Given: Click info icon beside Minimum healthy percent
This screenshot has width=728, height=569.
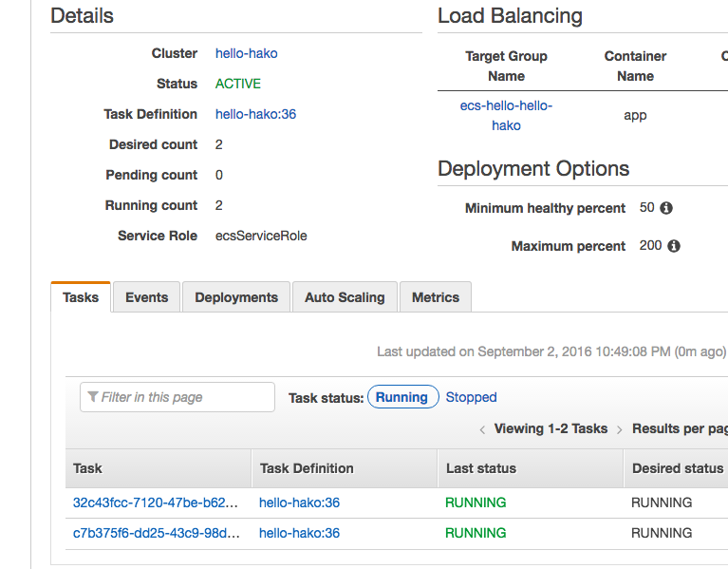Looking at the screenshot, I should point(666,208).
